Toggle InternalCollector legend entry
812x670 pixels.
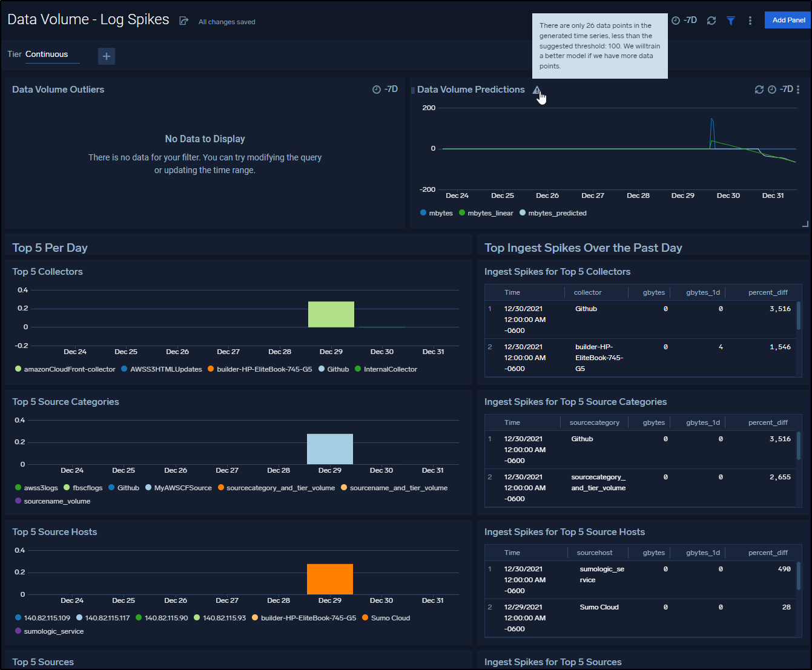pos(386,369)
